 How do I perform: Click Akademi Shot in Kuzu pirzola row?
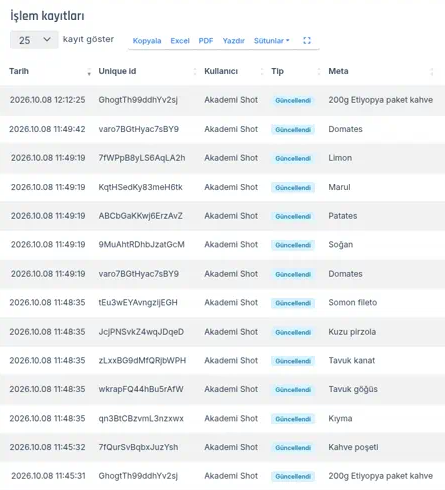[x=231, y=332]
